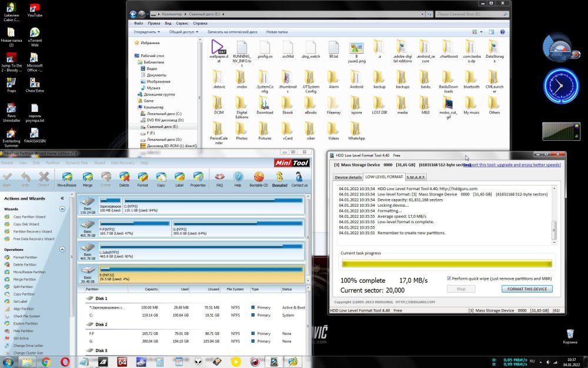Open the Device details tab
This screenshot has height=368, width=588.
348,177
